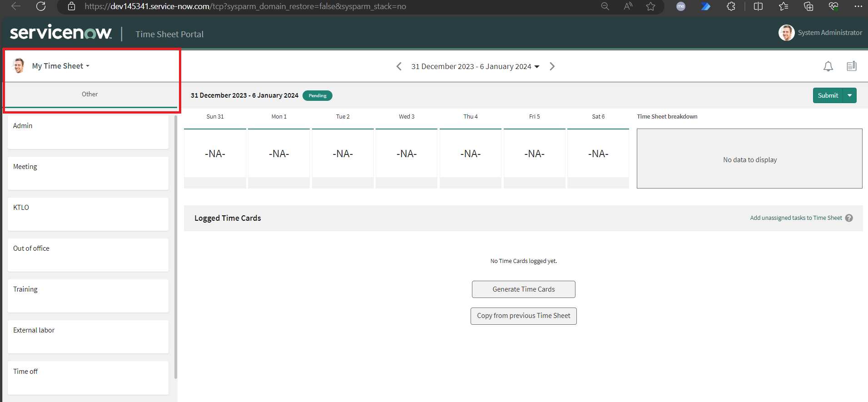Image resolution: width=868 pixels, height=402 pixels.
Task: Add page to browser favorites star
Action: click(650, 6)
